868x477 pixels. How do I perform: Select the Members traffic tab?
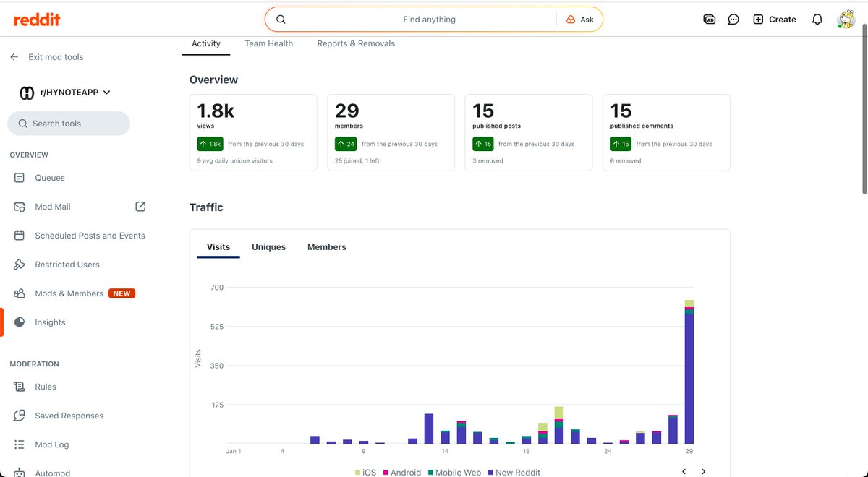pyautogui.click(x=327, y=247)
